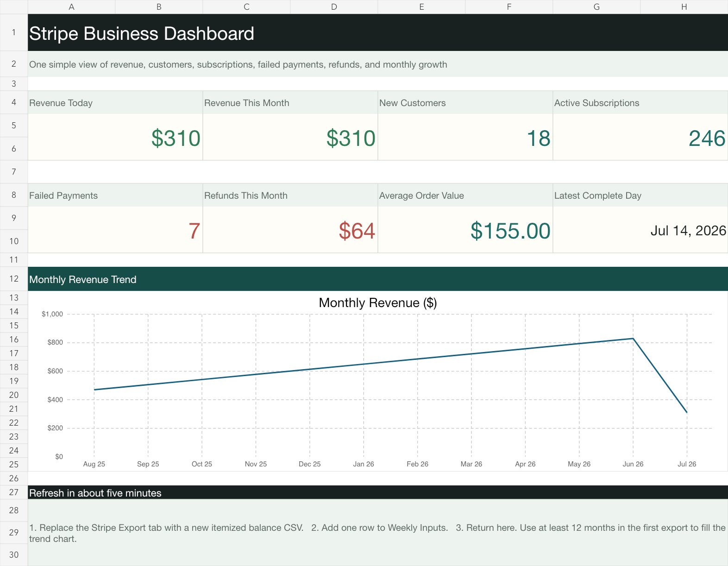The height and width of the screenshot is (566, 728).
Task: Select the 'Latest Complete Day' label cell
Action: (x=640, y=195)
